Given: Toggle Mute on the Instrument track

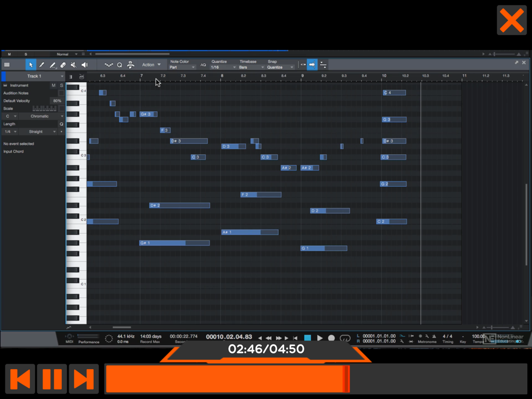Looking at the screenshot, I should click(x=53, y=85).
